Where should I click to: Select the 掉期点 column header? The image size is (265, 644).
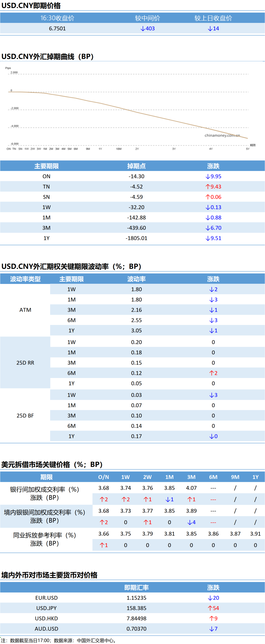click(136, 166)
